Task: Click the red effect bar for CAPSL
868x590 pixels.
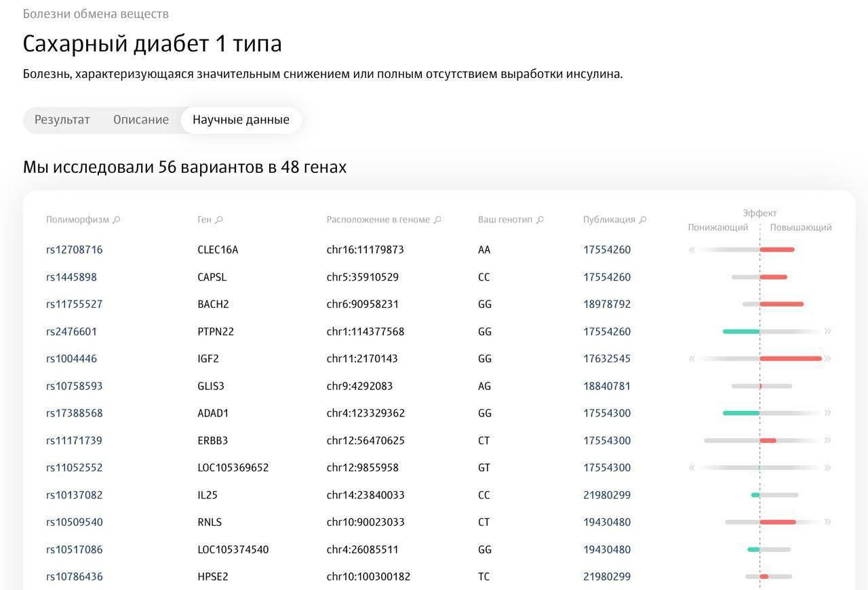Action: click(774, 277)
